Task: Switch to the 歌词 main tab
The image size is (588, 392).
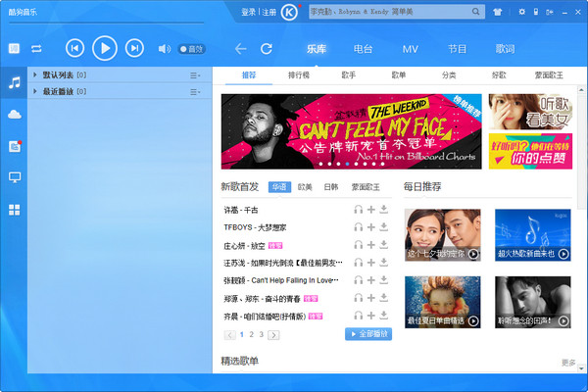Action: point(505,49)
